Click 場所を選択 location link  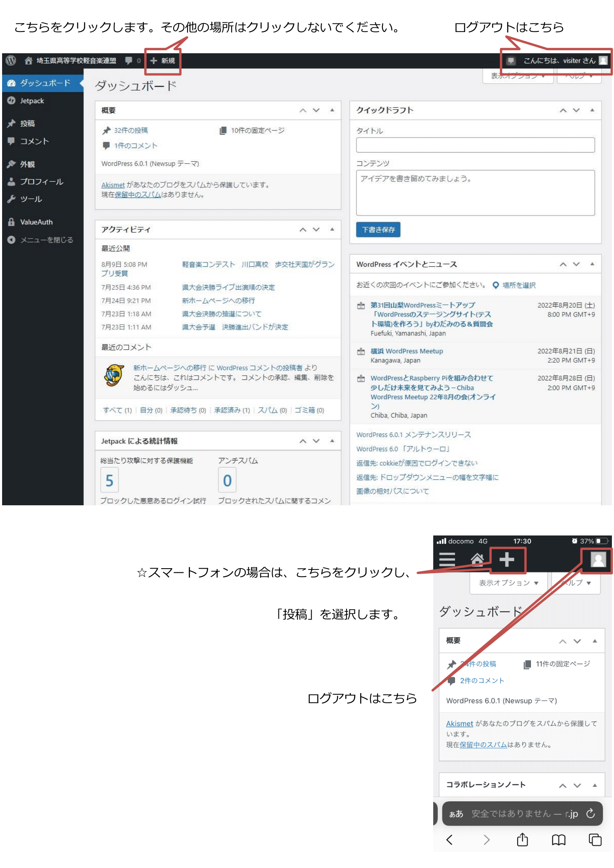[x=519, y=285]
